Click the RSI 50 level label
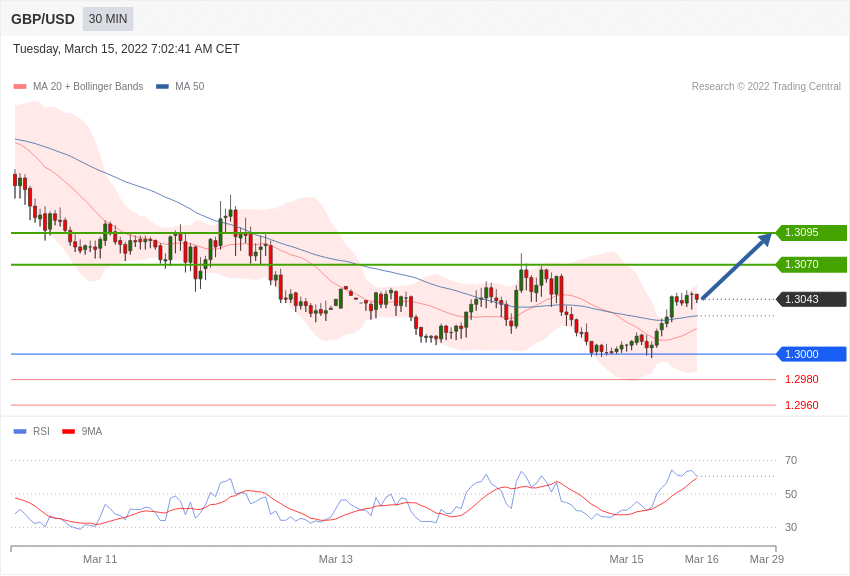 [791, 494]
